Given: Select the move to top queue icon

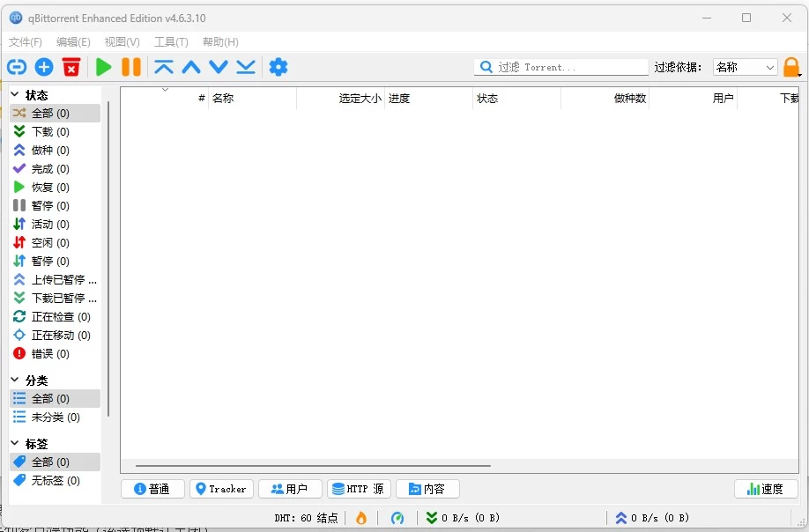Looking at the screenshot, I should 164,66.
